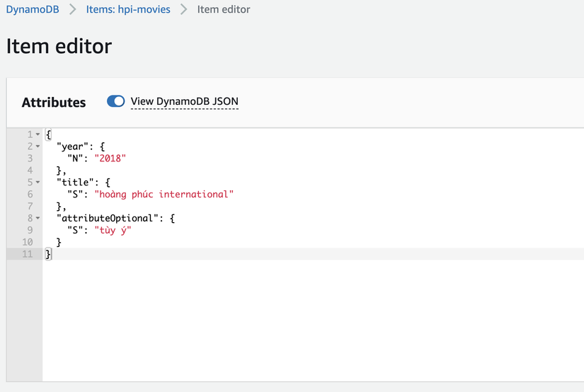Go to the DynamoDB breadcrumb link

33,10
